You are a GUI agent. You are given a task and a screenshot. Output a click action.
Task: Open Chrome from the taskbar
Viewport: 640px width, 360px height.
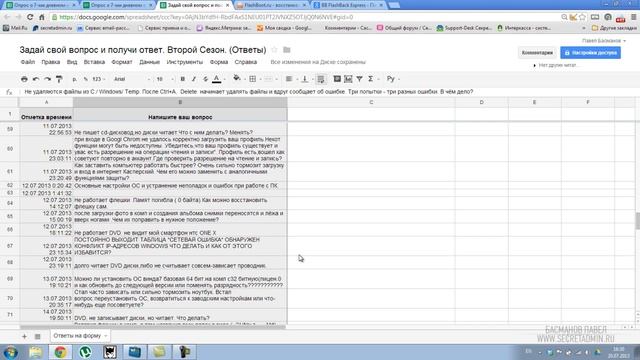click(x=60, y=352)
